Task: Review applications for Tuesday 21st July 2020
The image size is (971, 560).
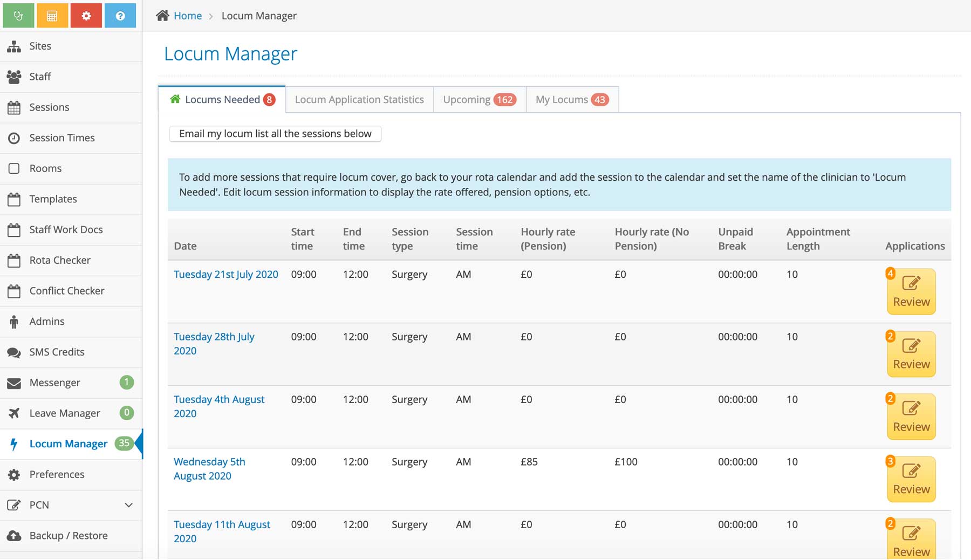Action: [911, 292]
